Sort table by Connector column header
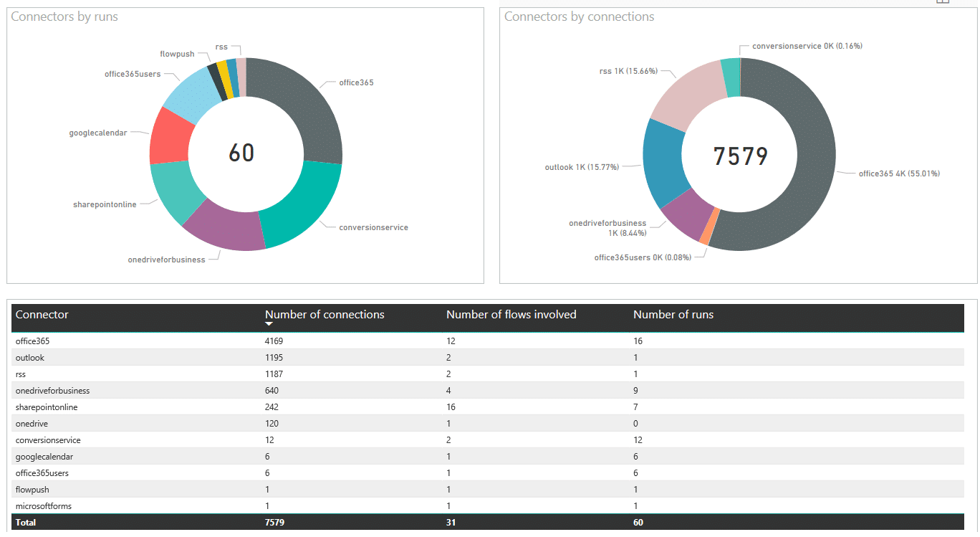Screen dimensions: 980x537 [42, 315]
